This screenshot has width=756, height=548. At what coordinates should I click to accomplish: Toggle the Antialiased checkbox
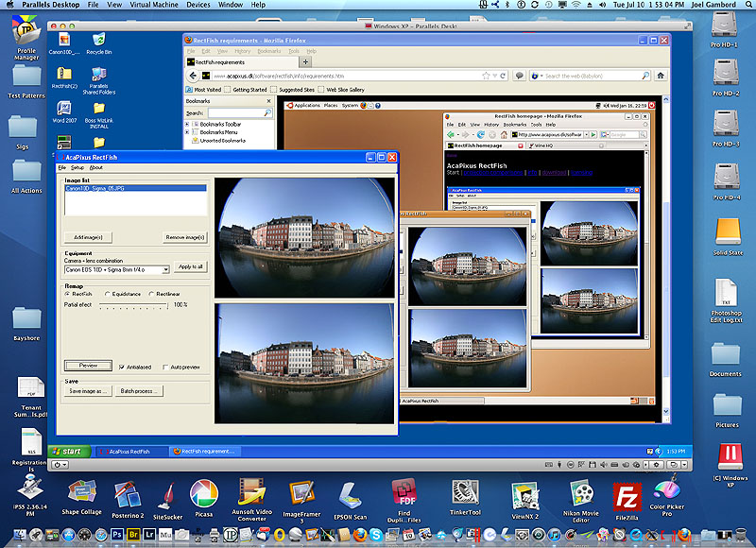tap(122, 367)
